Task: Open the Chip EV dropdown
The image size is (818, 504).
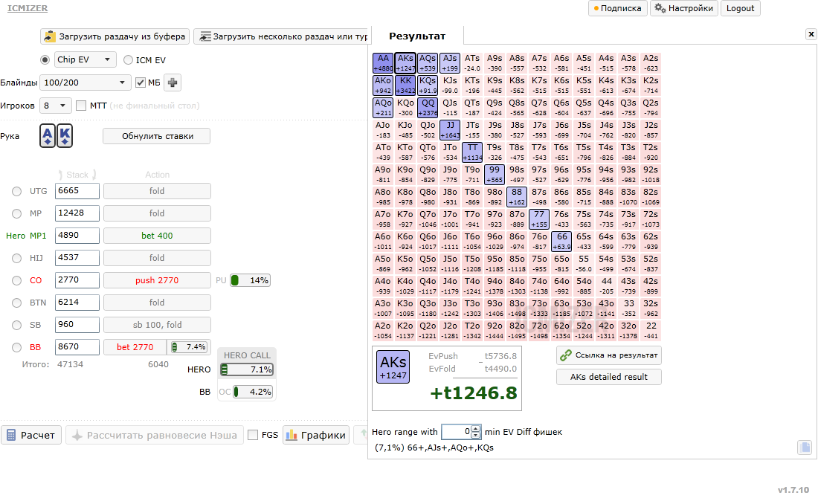Action: point(85,59)
